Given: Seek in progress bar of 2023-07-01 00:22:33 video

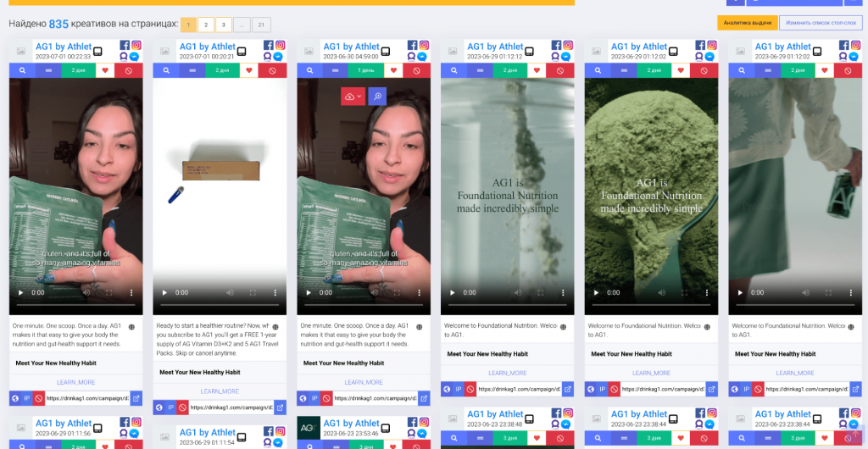Looking at the screenshot, I should (75, 305).
